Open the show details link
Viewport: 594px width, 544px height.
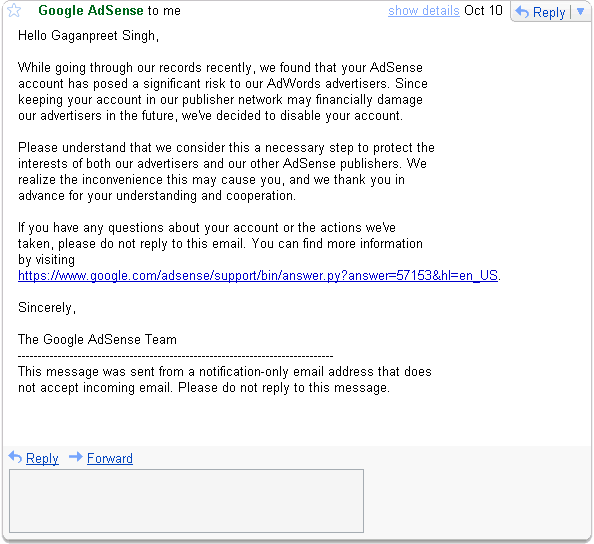424,11
